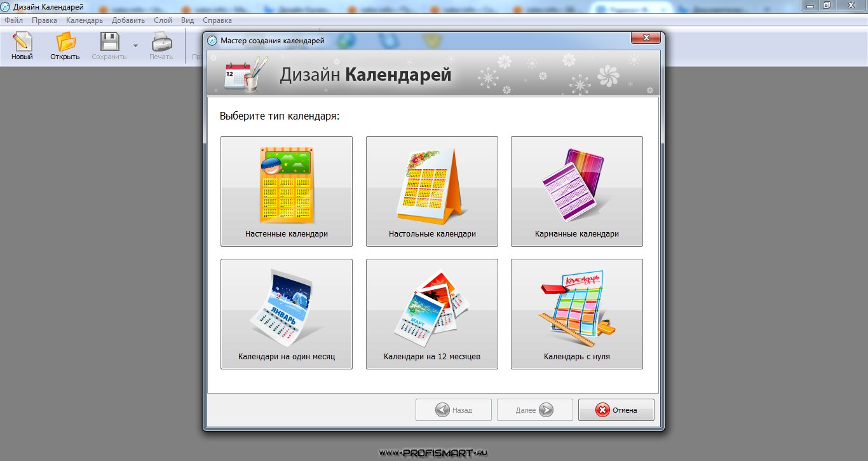Close the Мастер создания календарей dialog
868x461 pixels.
point(646,38)
